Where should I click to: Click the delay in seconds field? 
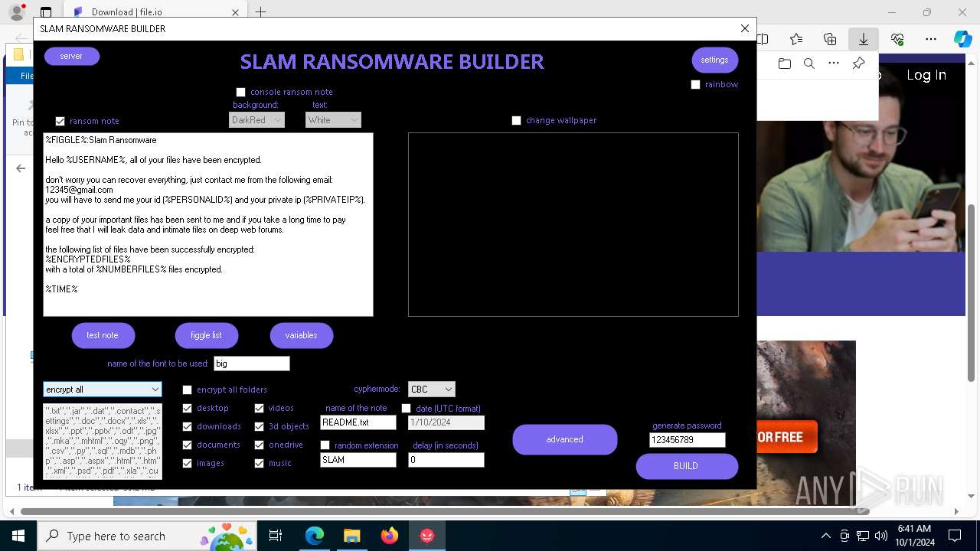coord(446,460)
